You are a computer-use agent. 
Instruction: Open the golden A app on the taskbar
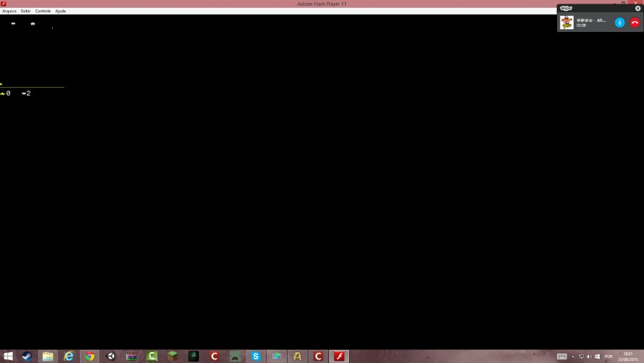[x=297, y=356]
